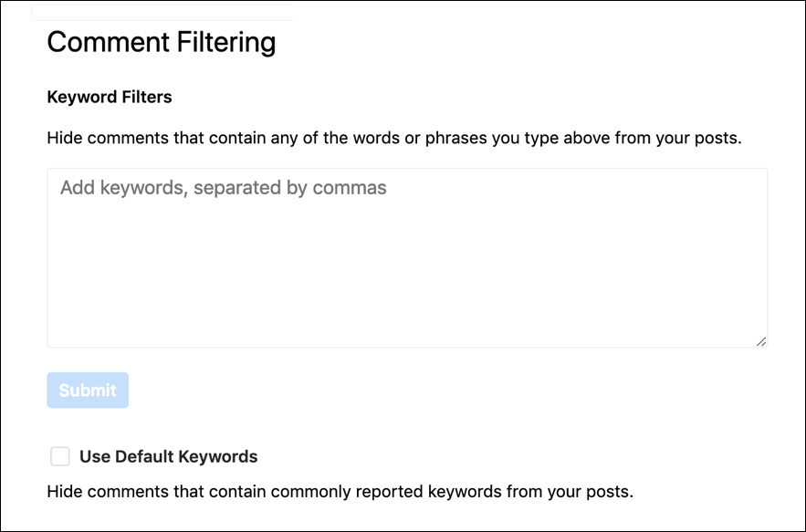Check the box to hide commonly reported comments
Screen dimensions: 806x532
click(59, 455)
